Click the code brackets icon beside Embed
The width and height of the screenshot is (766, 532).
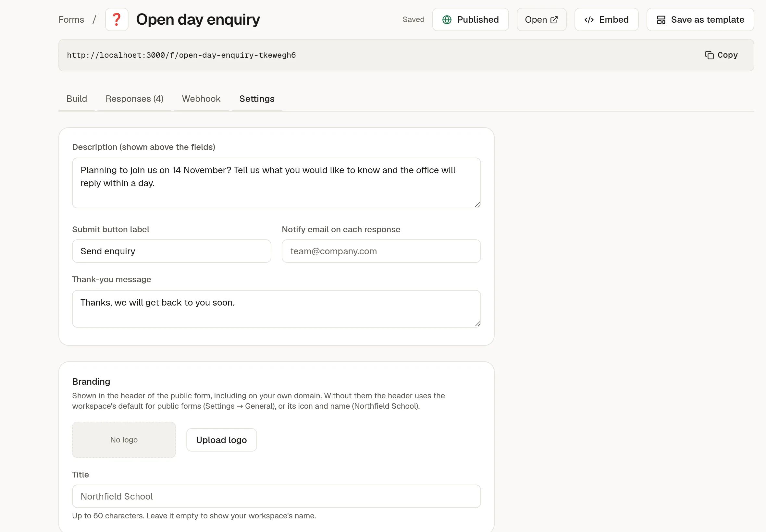589,20
